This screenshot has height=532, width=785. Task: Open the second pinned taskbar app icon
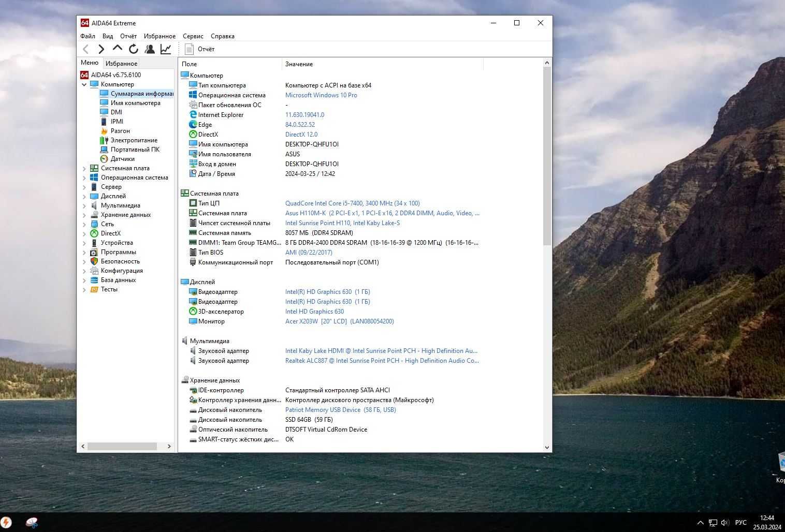click(32, 523)
